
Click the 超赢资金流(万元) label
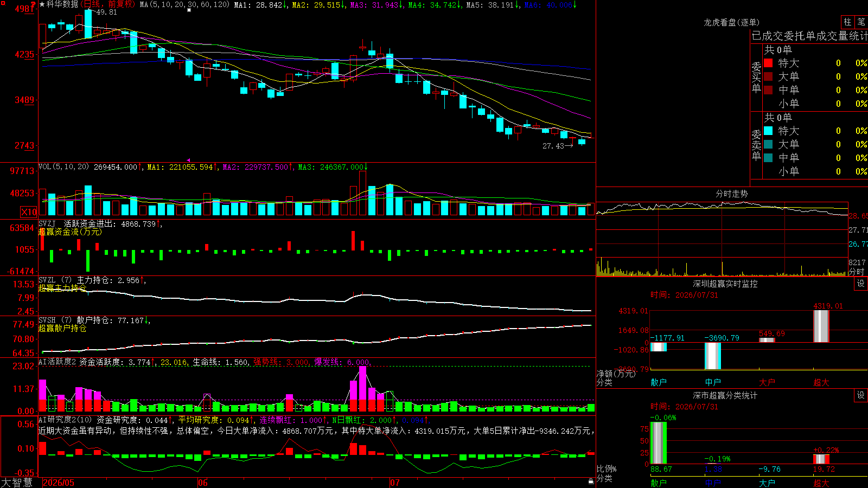(70, 232)
